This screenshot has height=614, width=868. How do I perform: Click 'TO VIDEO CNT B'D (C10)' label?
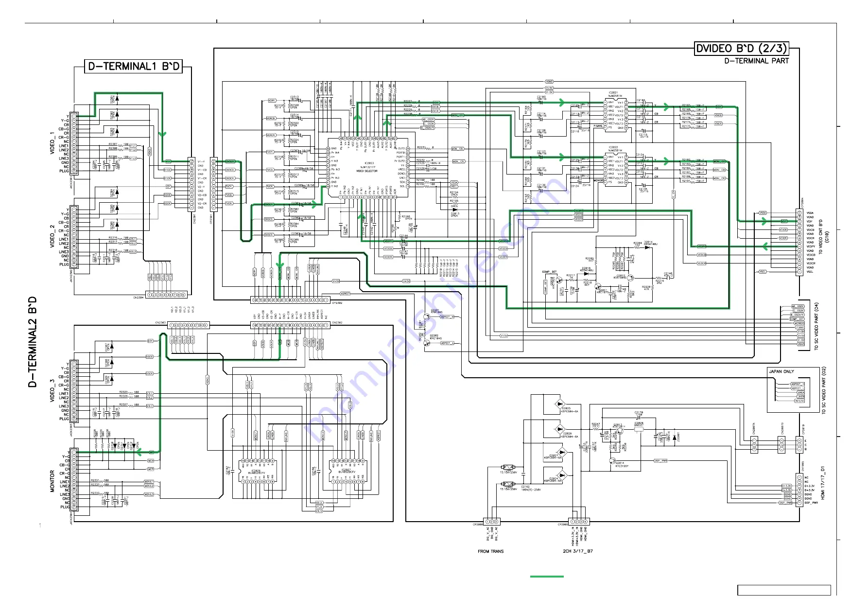pyautogui.click(x=824, y=237)
